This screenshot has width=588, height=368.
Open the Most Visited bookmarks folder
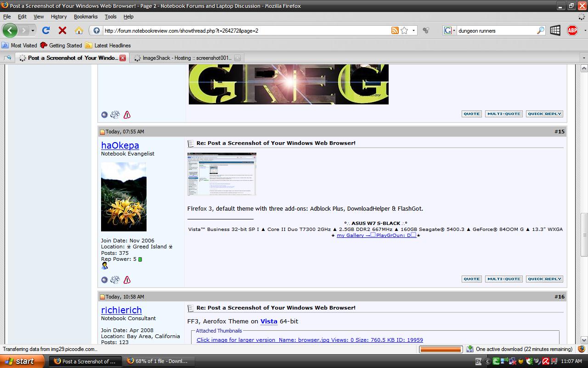tap(19, 46)
